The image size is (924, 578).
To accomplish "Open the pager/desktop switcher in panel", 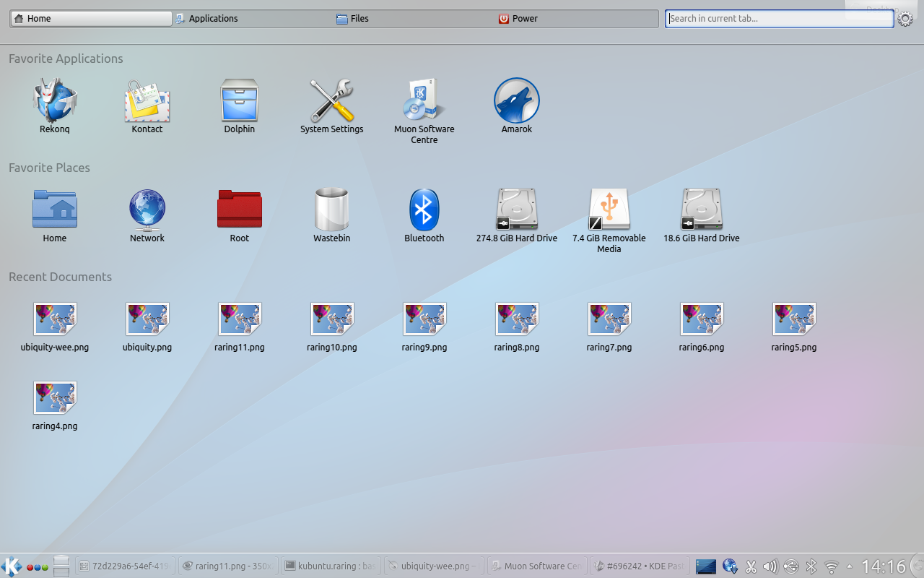I will 61,566.
